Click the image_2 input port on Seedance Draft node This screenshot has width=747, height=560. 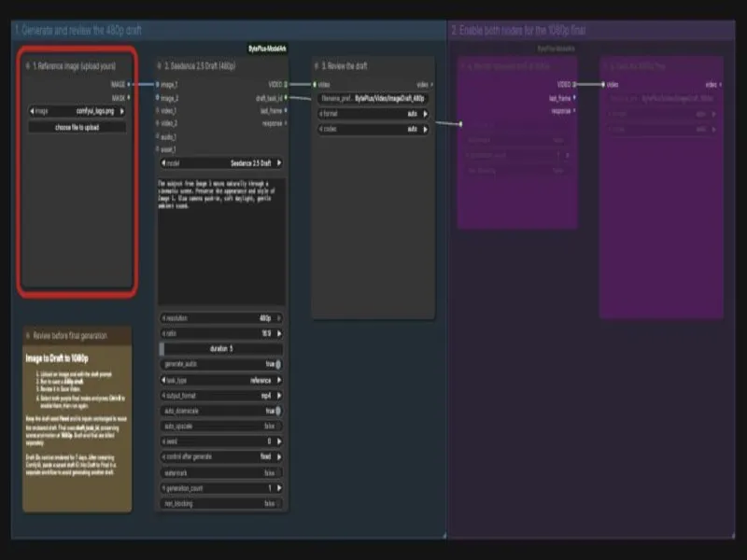coord(158,98)
